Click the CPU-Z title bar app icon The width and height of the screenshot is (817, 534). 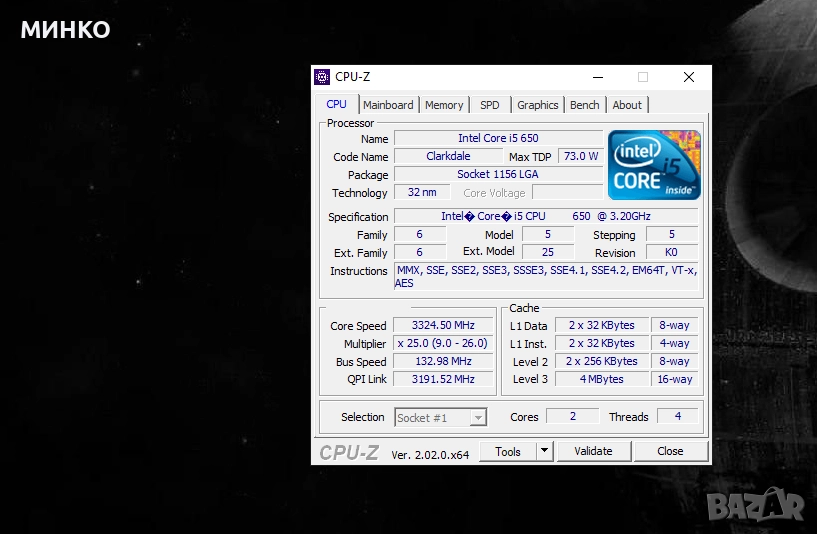coord(322,77)
